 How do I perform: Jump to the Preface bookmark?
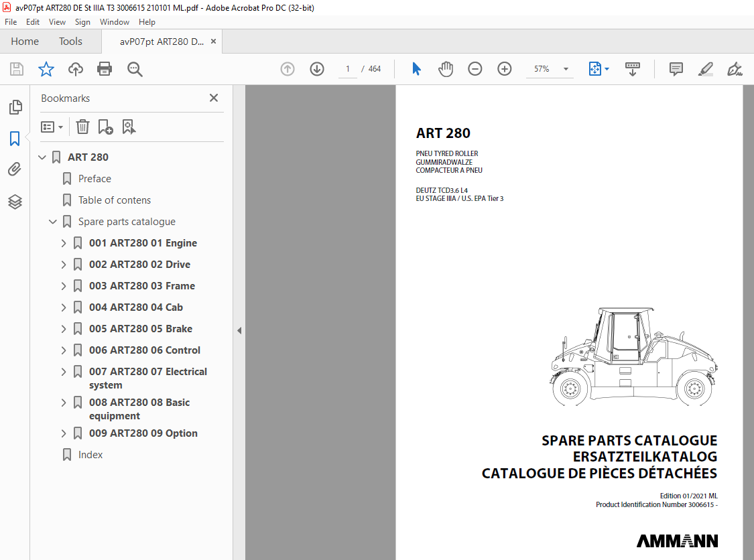95,179
